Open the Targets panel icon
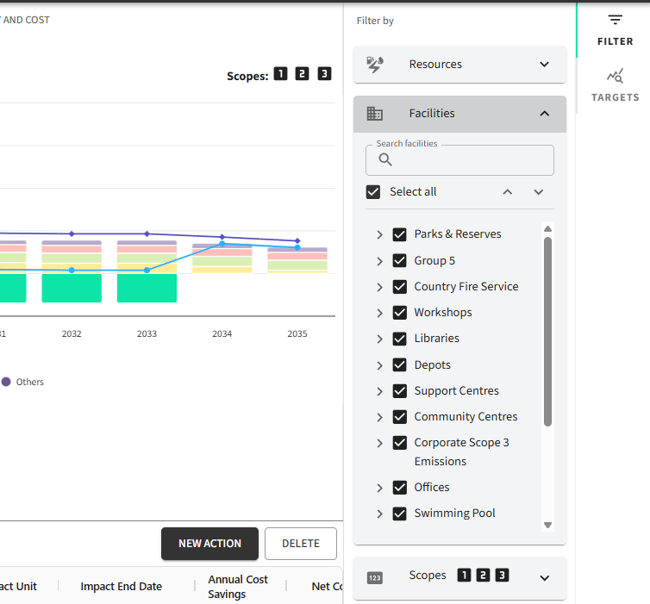This screenshot has height=604, width=650. click(615, 76)
